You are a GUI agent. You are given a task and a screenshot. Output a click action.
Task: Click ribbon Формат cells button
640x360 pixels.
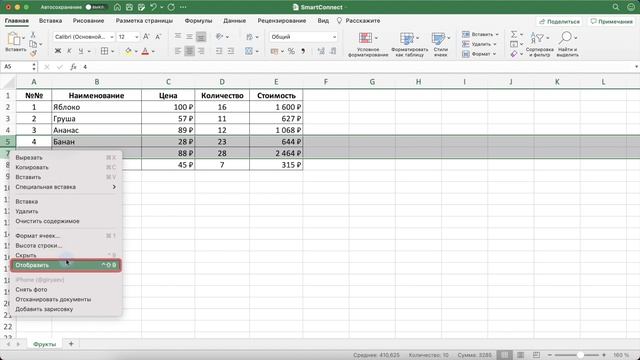pyautogui.click(x=479, y=54)
